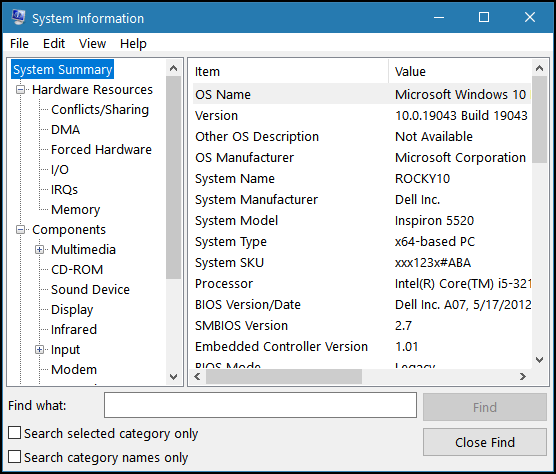Image resolution: width=556 pixels, height=474 pixels.
Task: Close the System Information window
Action: pos(530,17)
